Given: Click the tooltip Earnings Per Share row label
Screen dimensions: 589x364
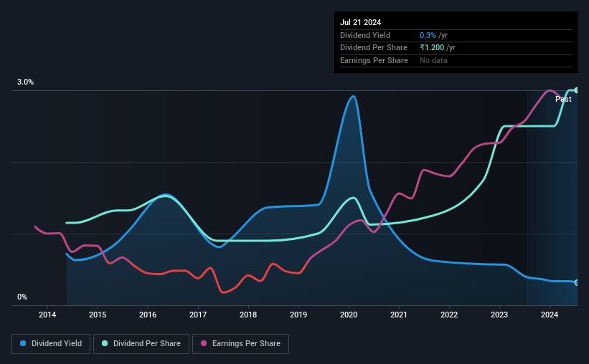Looking at the screenshot, I should tap(374, 60).
